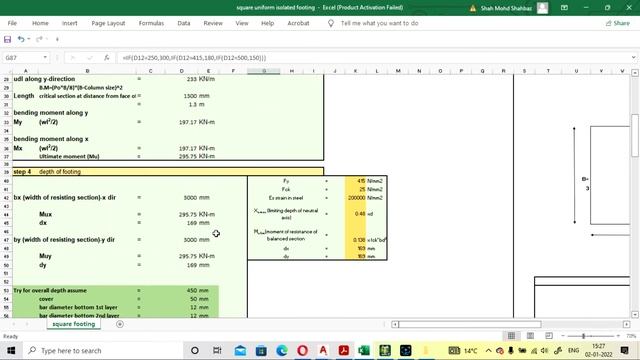Switch to Page Break Preview icon
This screenshot has height=360, width=640.
[x=549, y=336]
